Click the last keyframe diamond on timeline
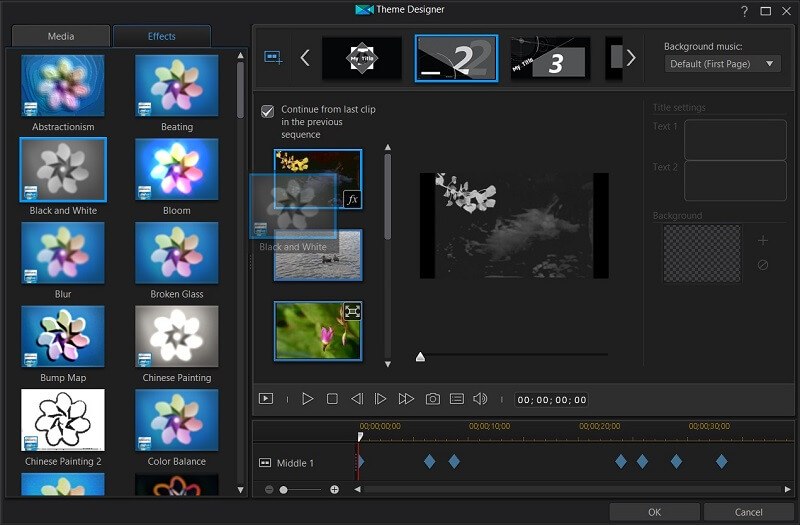The height and width of the screenshot is (525, 800). pyautogui.click(x=721, y=462)
